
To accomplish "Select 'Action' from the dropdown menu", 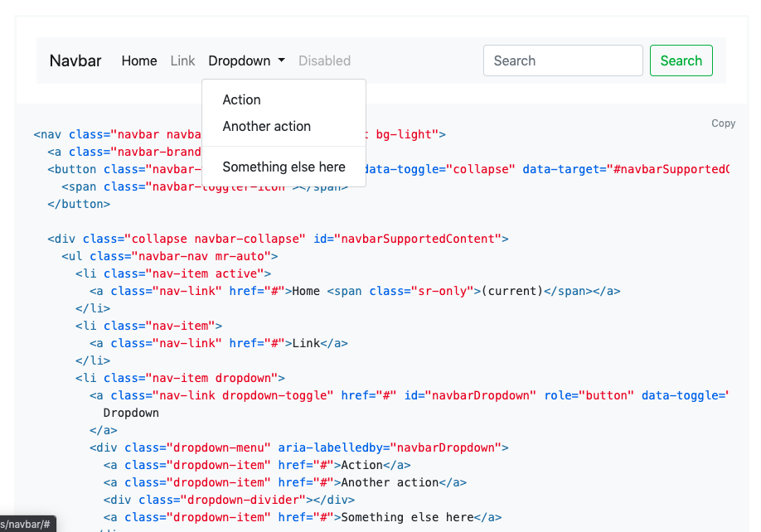I will point(241,99).
